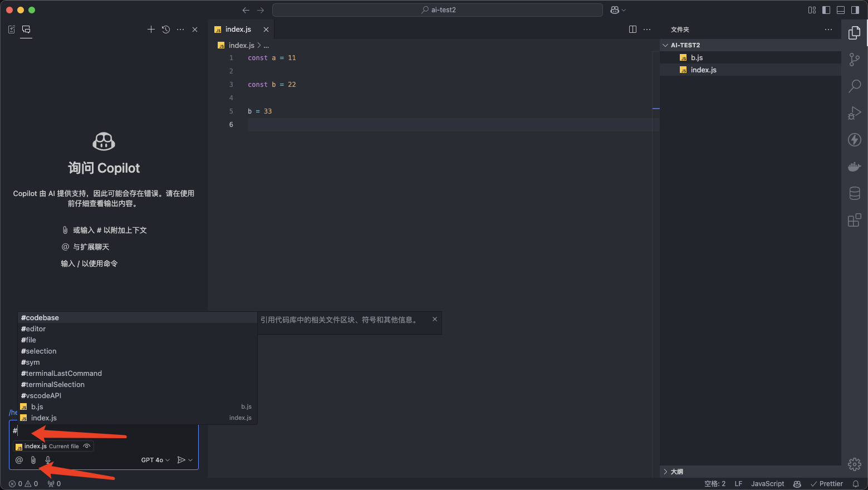This screenshot has height=490, width=868.
Task: Open the Source Control view
Action: [x=855, y=59]
